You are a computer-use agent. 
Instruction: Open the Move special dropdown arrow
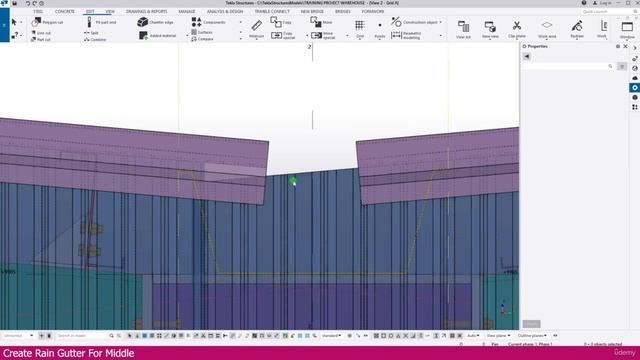[347, 36]
